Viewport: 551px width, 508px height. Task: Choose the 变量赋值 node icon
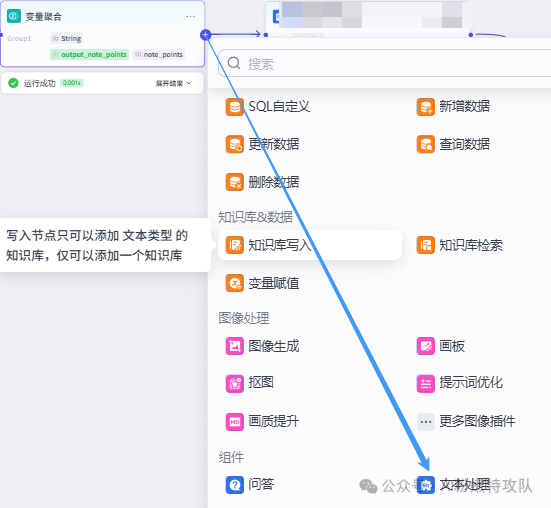click(x=235, y=283)
